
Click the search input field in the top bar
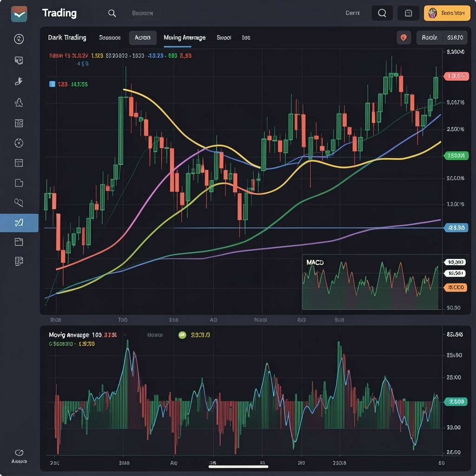143,13
